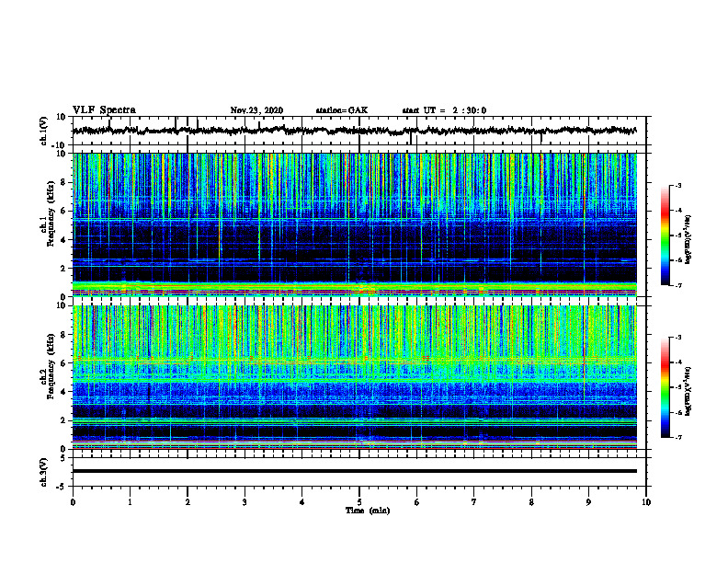Click the time axis tick label "5"

pyautogui.click(x=359, y=502)
